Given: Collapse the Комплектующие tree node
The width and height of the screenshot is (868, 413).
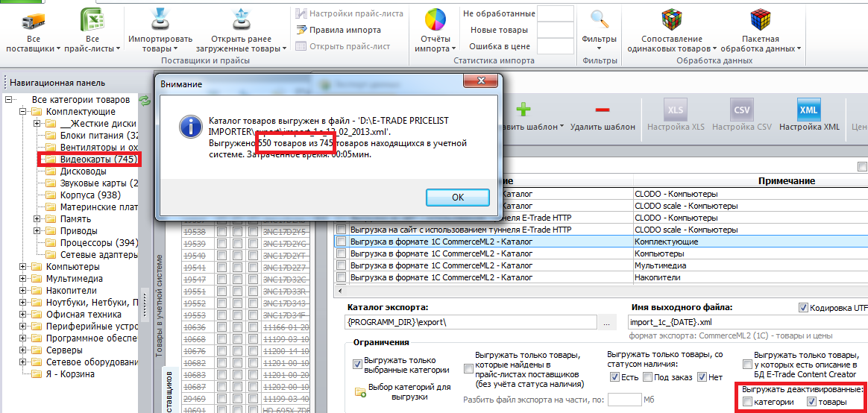Looking at the screenshot, I should pyautogui.click(x=23, y=112).
